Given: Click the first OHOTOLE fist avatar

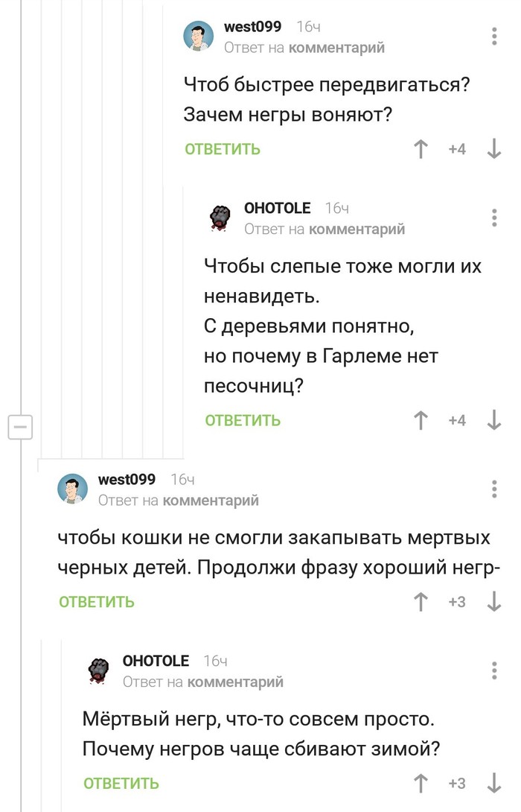Looking at the screenshot, I should 221,218.
